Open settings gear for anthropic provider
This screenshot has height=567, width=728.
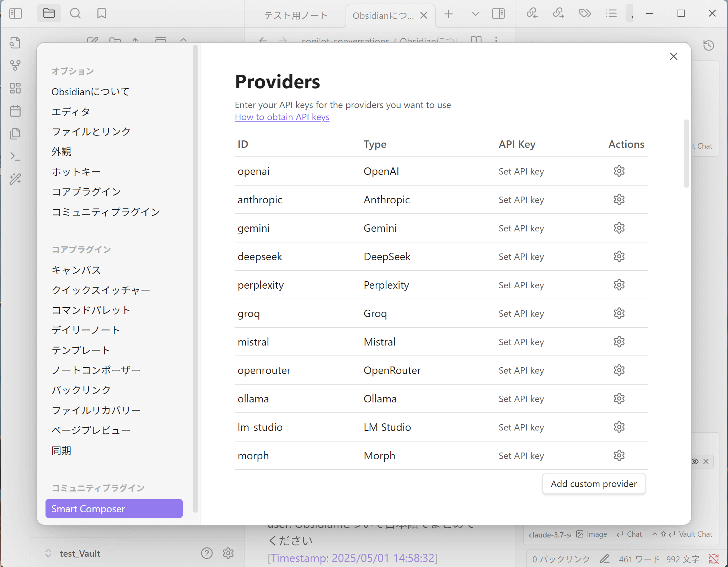click(619, 199)
